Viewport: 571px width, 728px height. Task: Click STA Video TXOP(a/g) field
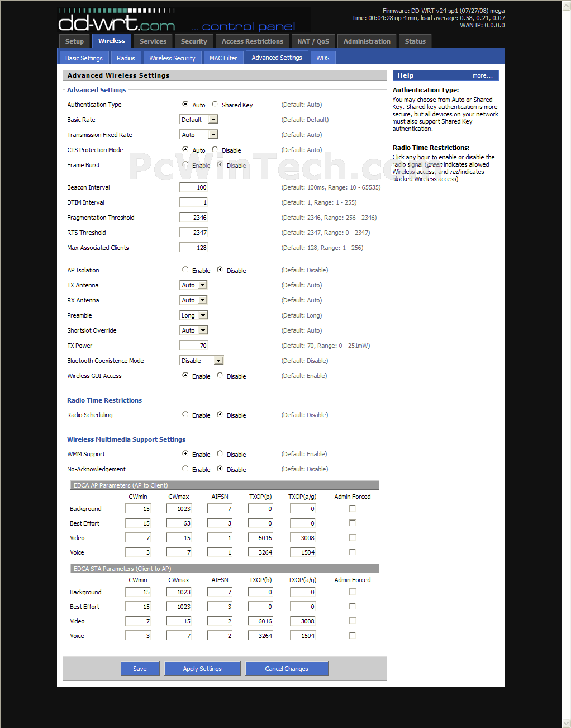303,621
